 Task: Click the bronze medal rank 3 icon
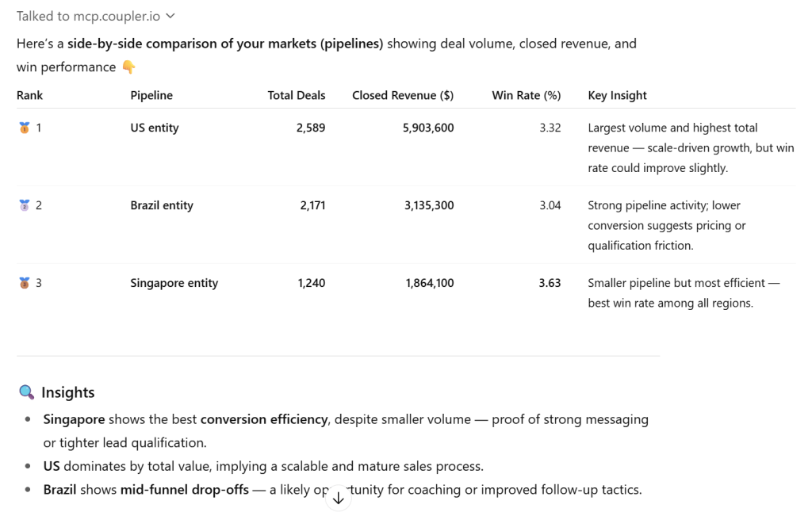[24, 283]
